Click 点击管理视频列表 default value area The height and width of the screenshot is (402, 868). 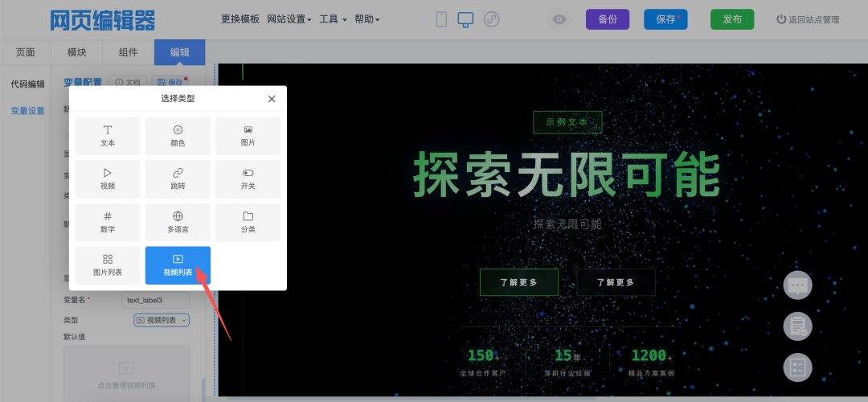(127, 375)
